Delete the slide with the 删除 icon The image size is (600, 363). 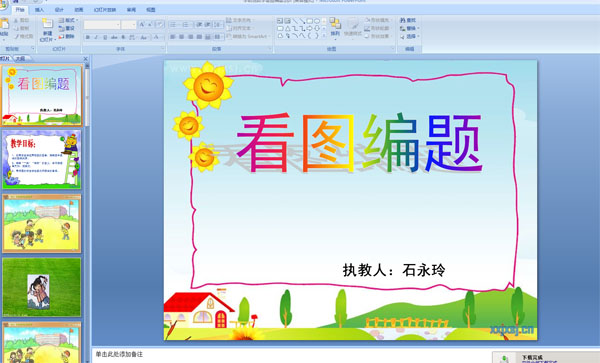pyautogui.click(x=61, y=37)
